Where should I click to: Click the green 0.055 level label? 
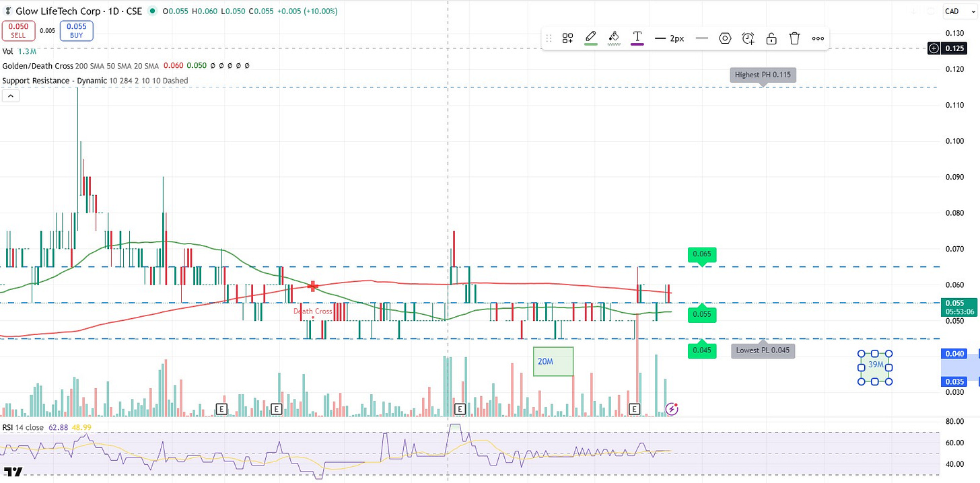pyautogui.click(x=702, y=314)
